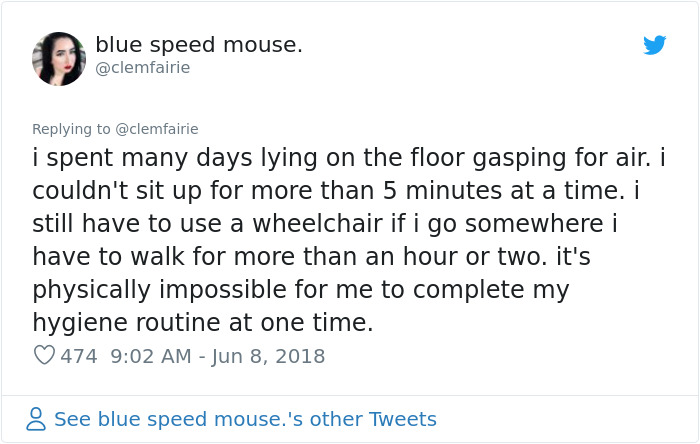This screenshot has height=444, width=700.
Task: Like the tweet with the heart icon
Action: pyautogui.click(x=44, y=355)
